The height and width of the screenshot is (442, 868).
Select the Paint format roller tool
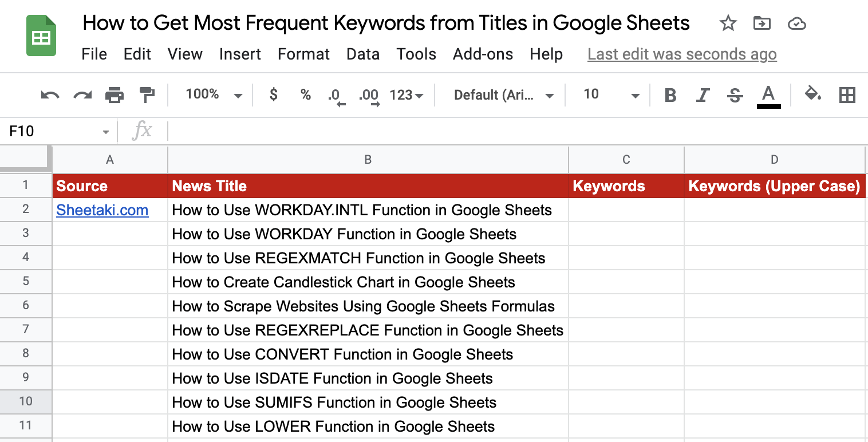(x=147, y=95)
